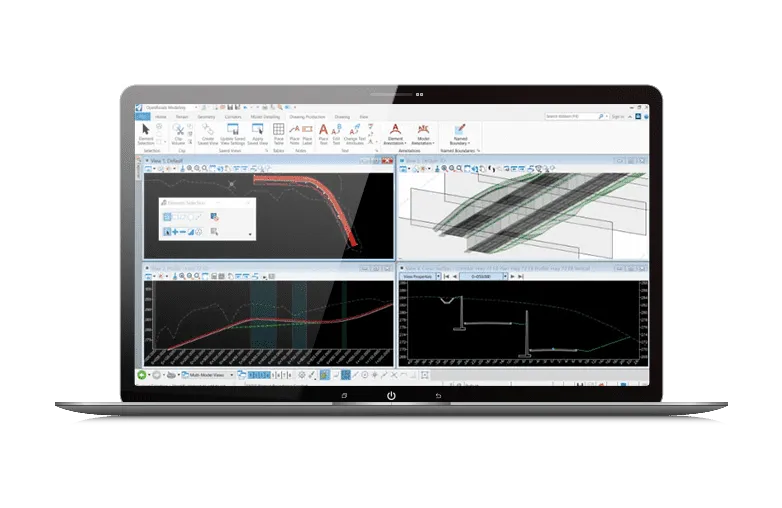Viewport: 782px width, 508px height.
Task: Select the Place Table tool
Action: (x=279, y=135)
